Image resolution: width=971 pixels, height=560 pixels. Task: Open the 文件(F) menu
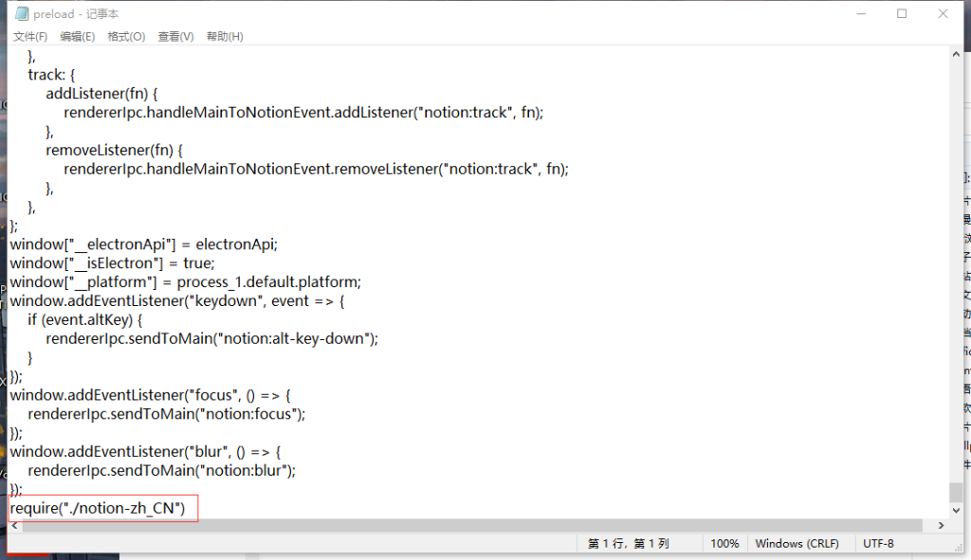pyautogui.click(x=30, y=37)
